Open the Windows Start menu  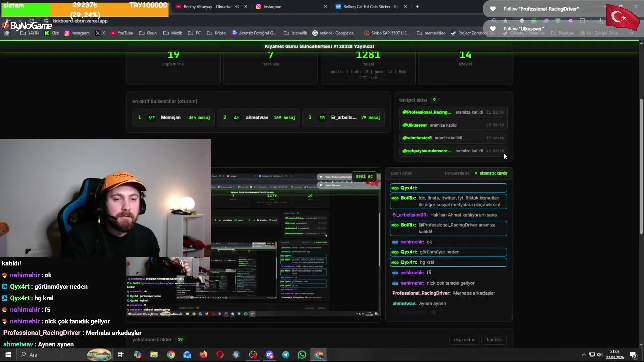[x=8, y=355]
